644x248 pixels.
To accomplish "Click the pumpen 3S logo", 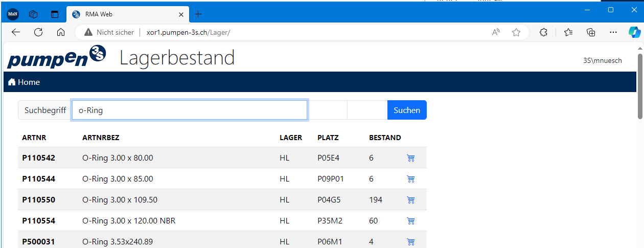I will tap(56, 57).
